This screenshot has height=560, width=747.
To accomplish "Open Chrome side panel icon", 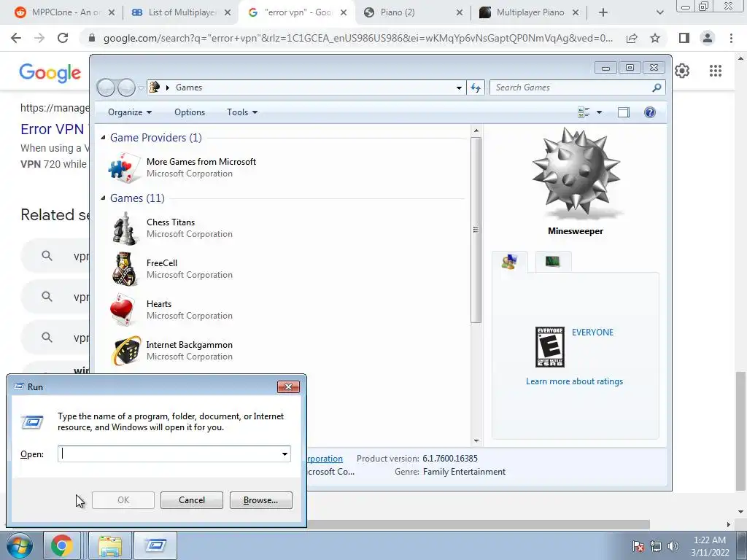I will [x=684, y=38].
